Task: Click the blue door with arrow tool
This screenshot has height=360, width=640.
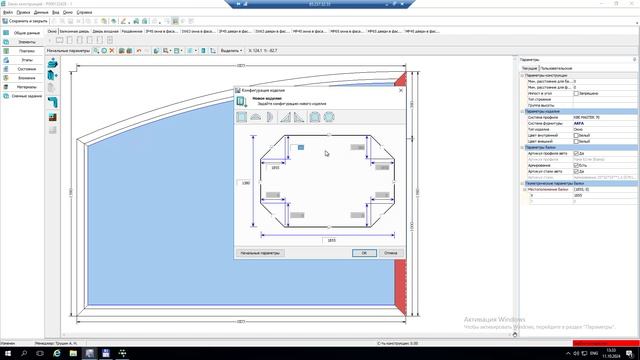Action: [x=52, y=76]
